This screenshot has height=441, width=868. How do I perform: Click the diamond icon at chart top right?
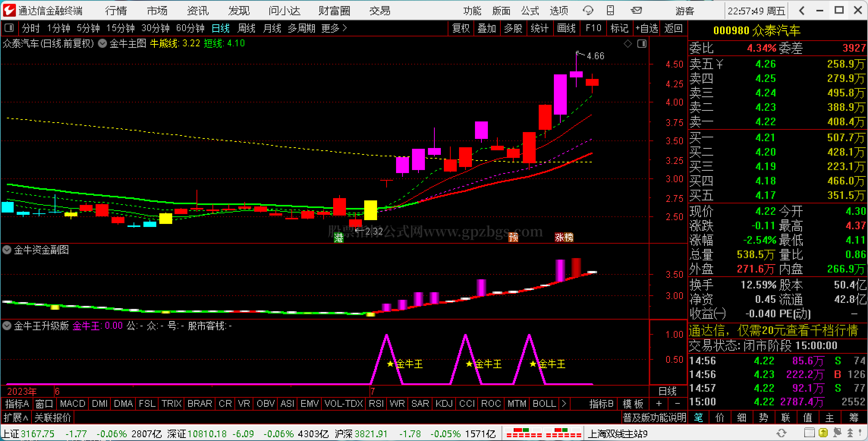628,44
